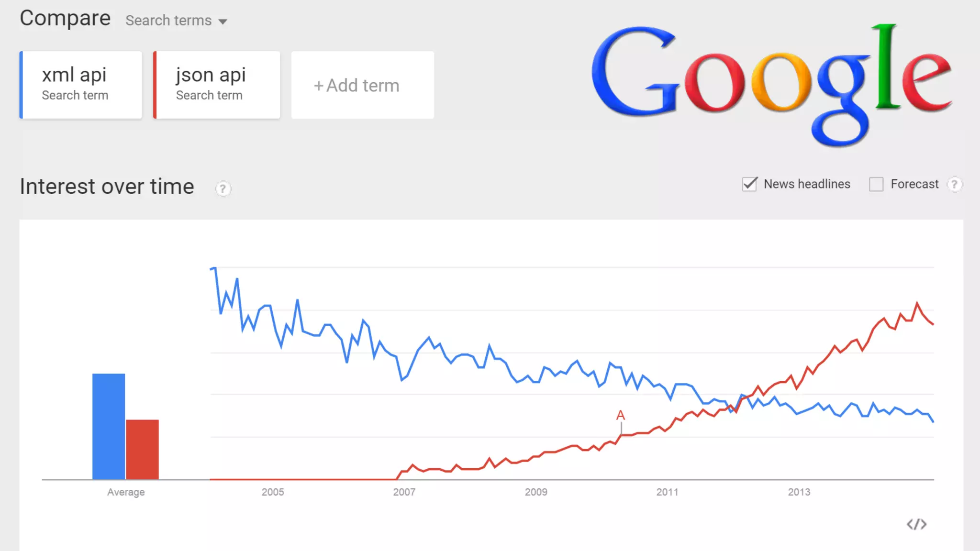Screen dimensions: 980x551
Task: Click the Google logo
Action: coord(771,85)
